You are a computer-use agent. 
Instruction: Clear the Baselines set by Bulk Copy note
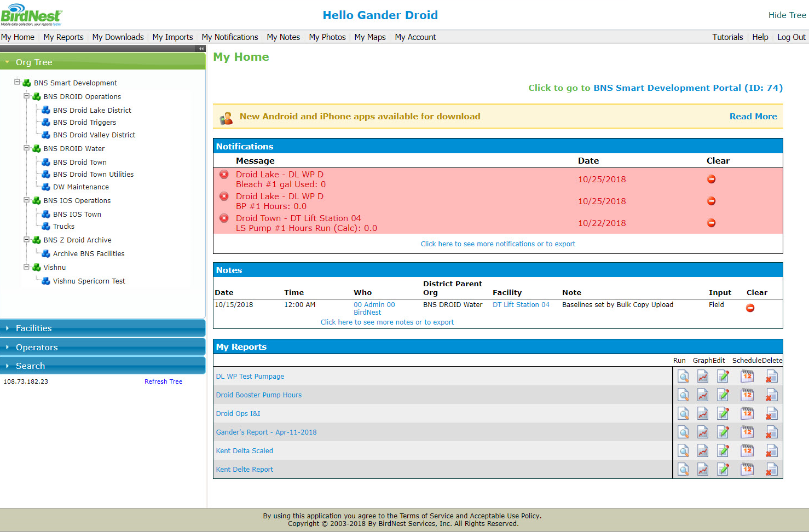coord(750,308)
